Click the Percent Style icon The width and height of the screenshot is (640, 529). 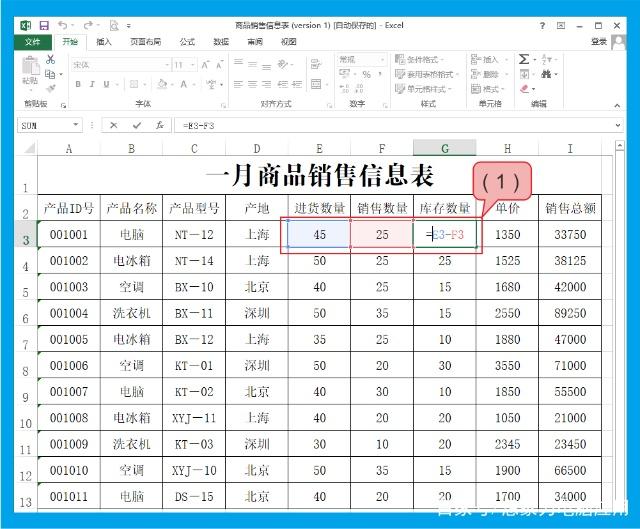click(367, 74)
